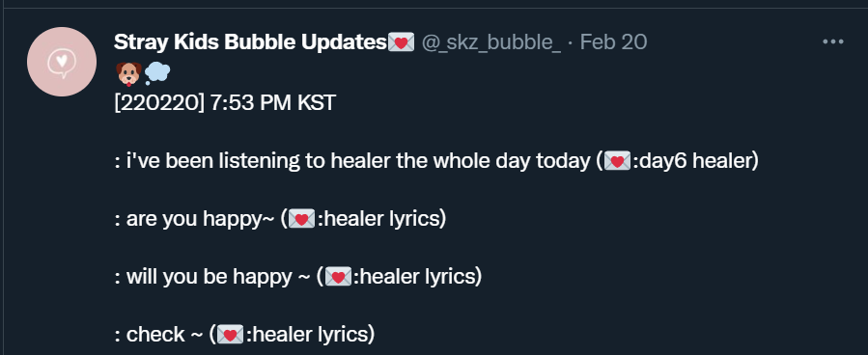Click the pink heart-bubble profile avatar

(62, 62)
